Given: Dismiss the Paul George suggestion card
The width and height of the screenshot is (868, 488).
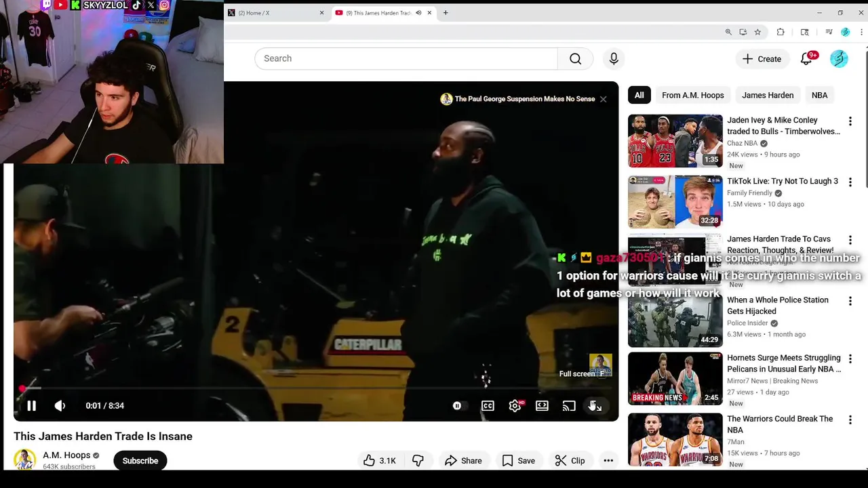Looking at the screenshot, I should coord(603,99).
